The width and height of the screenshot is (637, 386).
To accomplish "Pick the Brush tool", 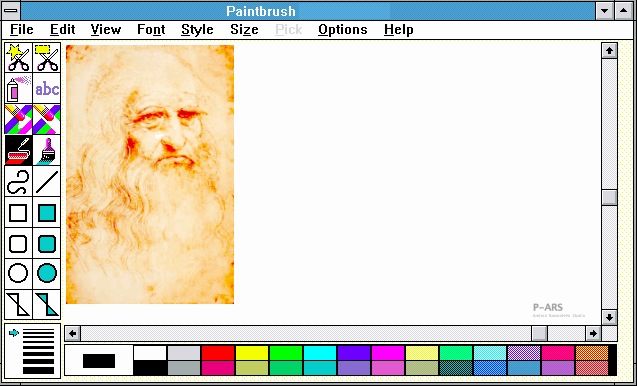I will 47,150.
